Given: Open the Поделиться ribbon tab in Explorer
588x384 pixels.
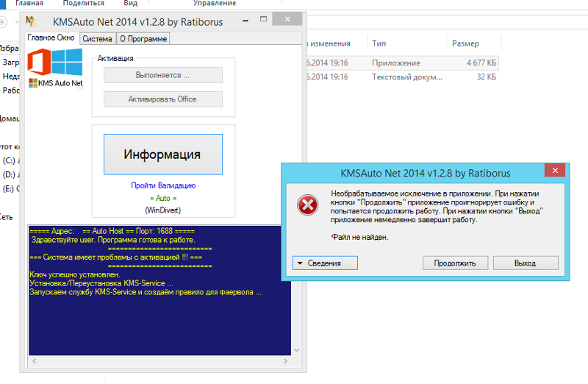Looking at the screenshot, I should pyautogui.click(x=84, y=3).
